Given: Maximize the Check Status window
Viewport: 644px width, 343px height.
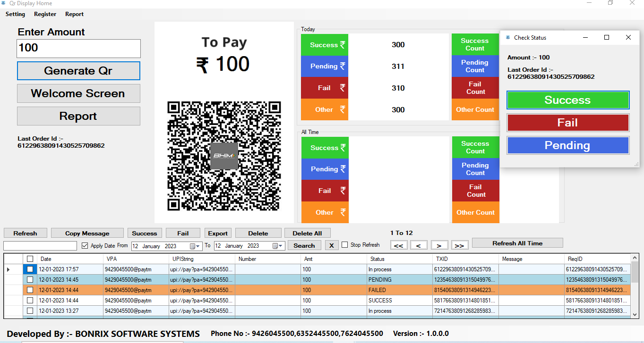Looking at the screenshot, I should (607, 37).
